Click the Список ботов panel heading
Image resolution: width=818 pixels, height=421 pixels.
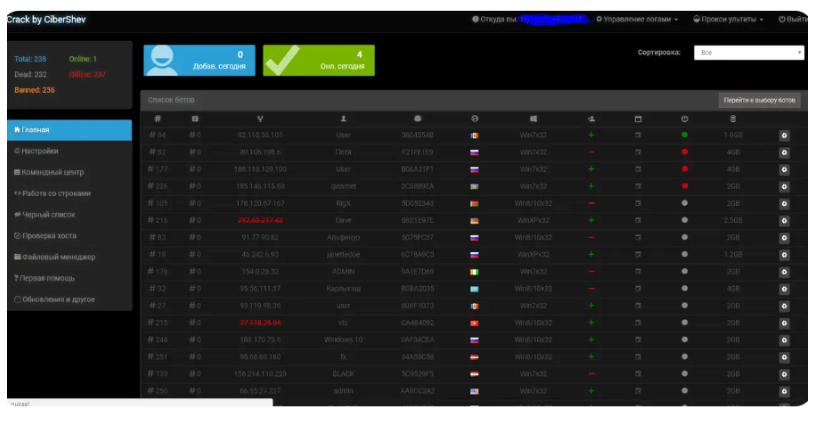tap(171, 100)
